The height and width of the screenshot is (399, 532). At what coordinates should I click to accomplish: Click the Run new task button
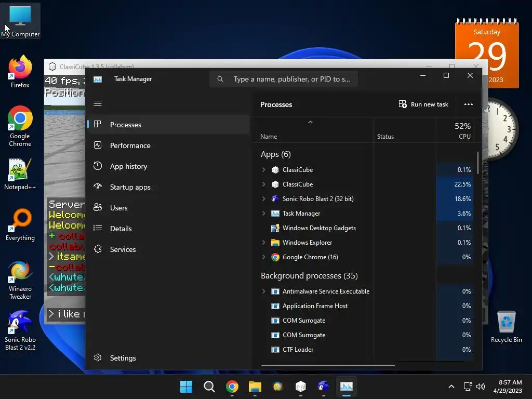(423, 104)
